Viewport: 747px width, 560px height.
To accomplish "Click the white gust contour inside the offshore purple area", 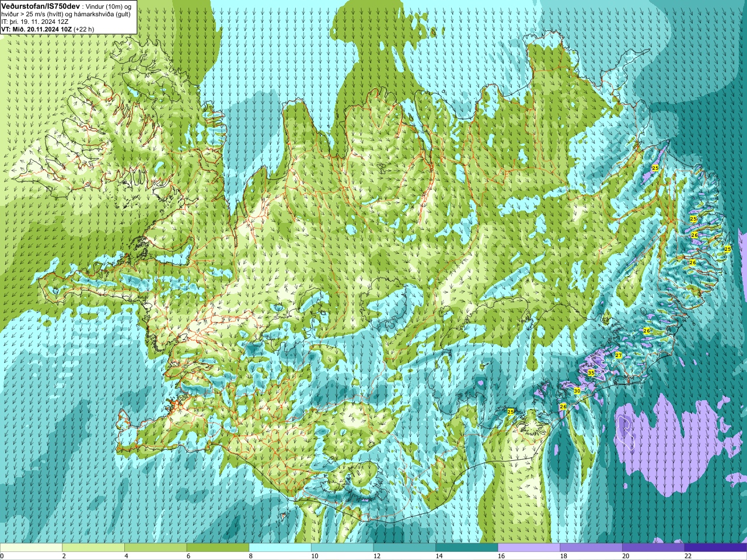I will 626,432.
